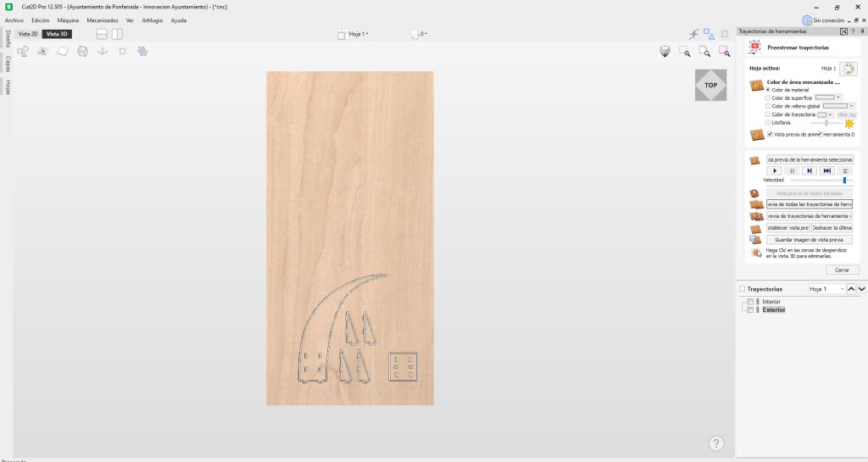Open the Mecanizados menu
Screen dimensions: 868x462
(103, 20)
